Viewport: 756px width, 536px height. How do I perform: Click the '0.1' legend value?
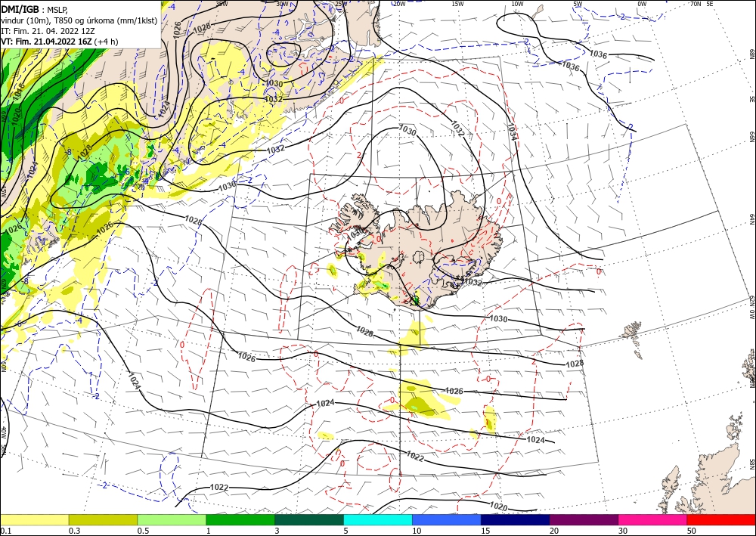pyautogui.click(x=5, y=531)
